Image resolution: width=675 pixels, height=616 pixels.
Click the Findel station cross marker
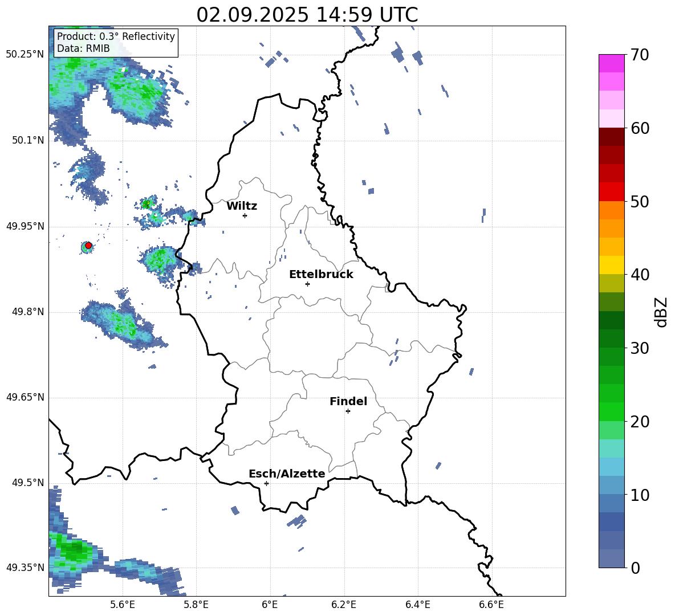(348, 411)
